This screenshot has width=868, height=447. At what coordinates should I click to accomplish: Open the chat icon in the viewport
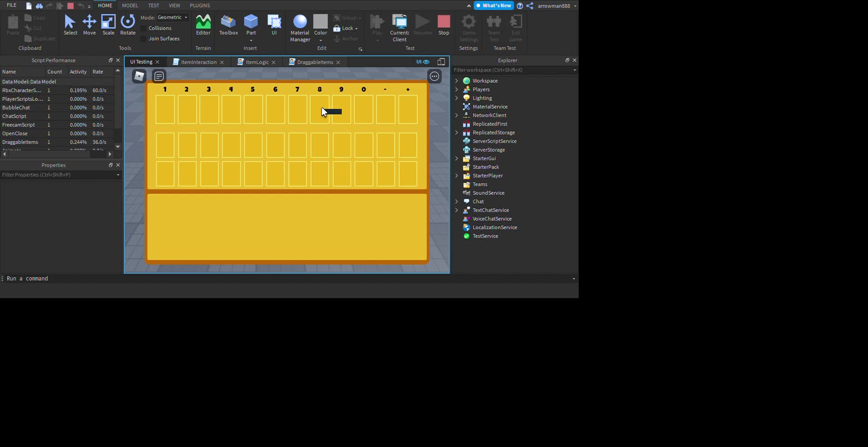point(159,76)
